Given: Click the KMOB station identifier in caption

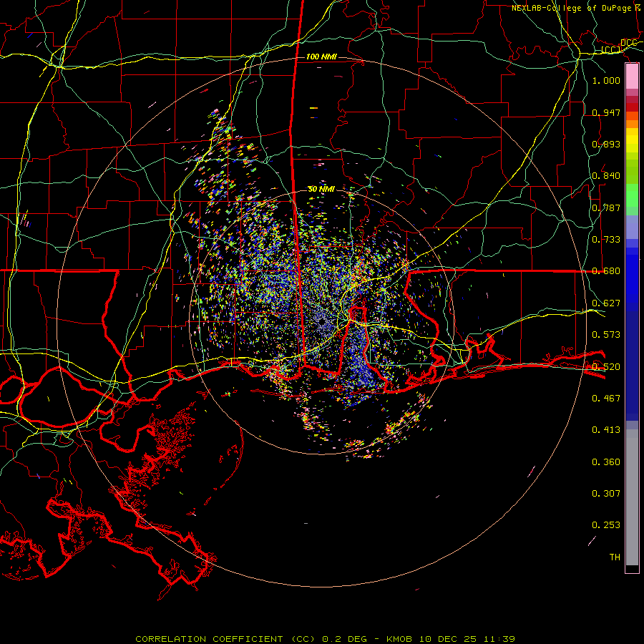Looking at the screenshot, I should coord(401,639).
